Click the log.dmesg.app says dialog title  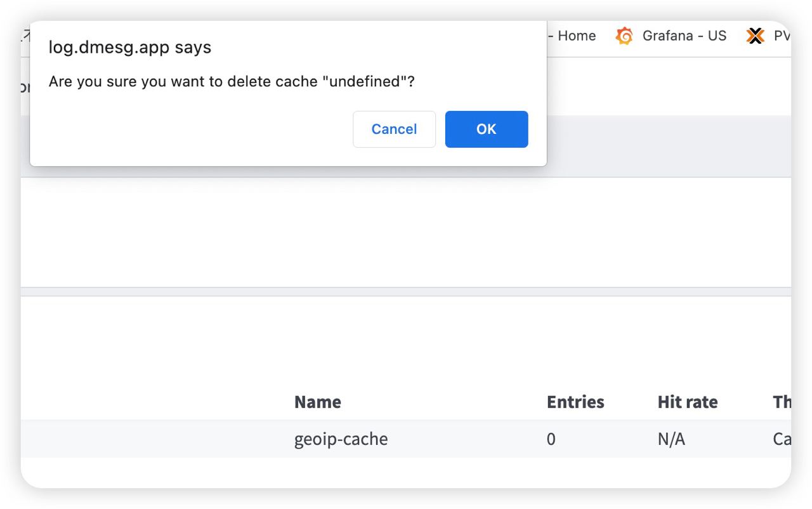[130, 48]
